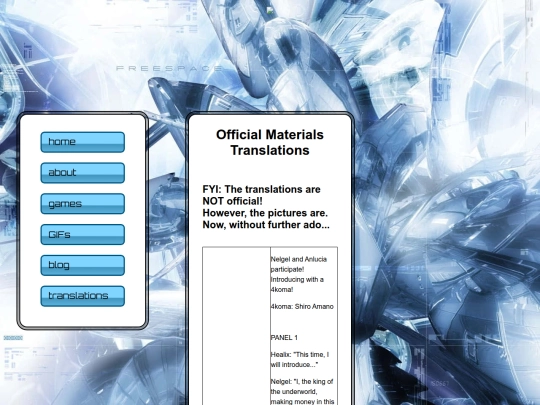Click Healix's dialogue line 'This time, I'
540x405 pixels.
pos(300,355)
